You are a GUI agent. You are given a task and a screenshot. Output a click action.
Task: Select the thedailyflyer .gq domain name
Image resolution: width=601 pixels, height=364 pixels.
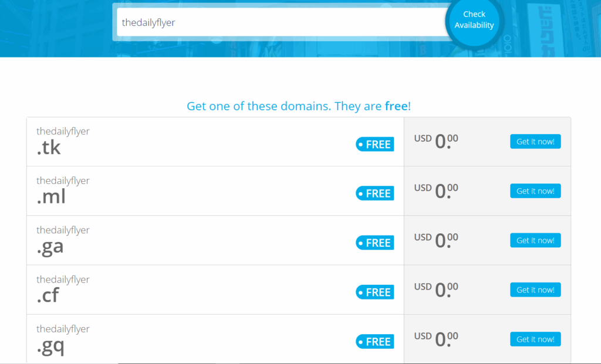pyautogui.click(x=63, y=341)
